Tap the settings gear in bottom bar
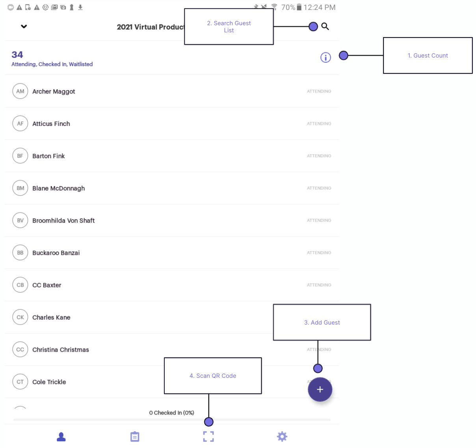 [x=282, y=437]
